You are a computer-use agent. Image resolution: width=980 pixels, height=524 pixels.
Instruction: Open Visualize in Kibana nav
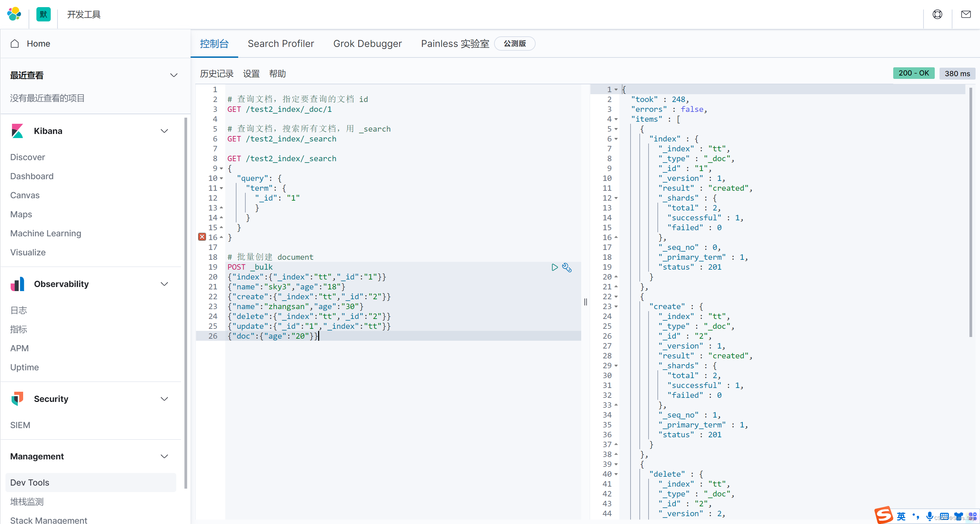[28, 252]
